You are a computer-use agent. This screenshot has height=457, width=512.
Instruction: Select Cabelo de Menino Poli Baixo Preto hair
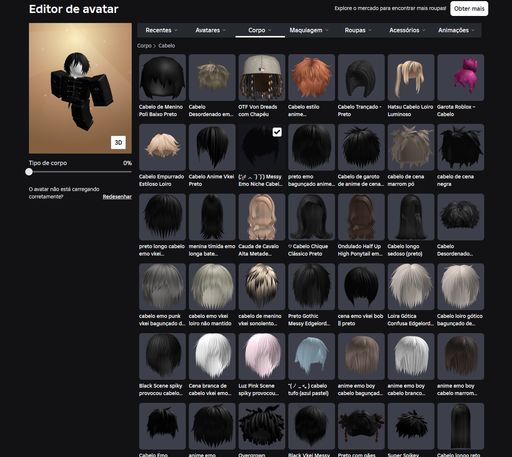click(162, 77)
